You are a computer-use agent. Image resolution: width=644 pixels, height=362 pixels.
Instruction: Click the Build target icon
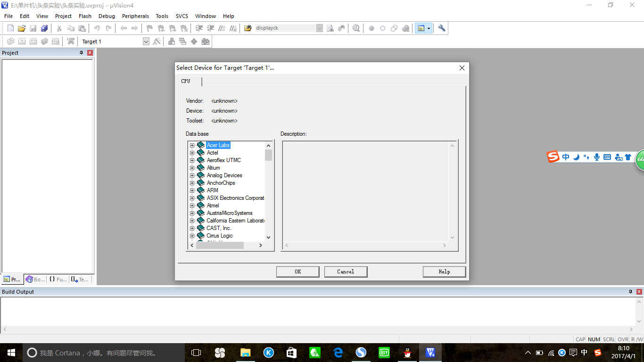point(22,41)
